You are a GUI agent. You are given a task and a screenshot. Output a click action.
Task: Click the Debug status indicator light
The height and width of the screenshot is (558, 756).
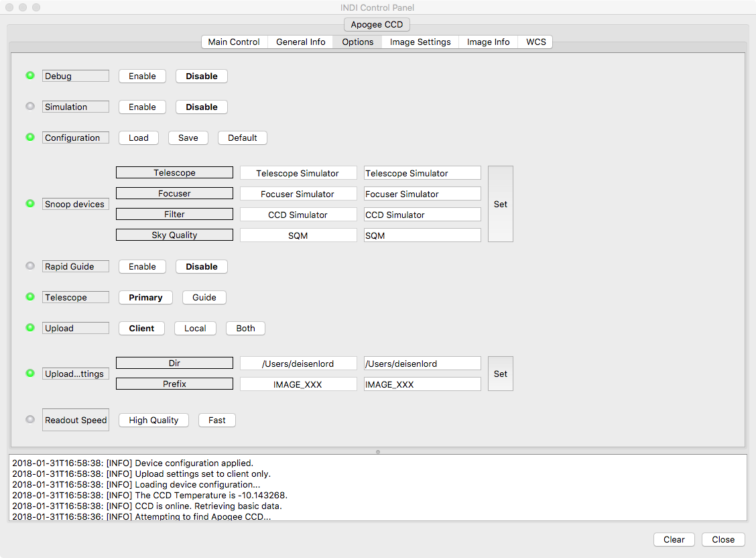click(30, 76)
